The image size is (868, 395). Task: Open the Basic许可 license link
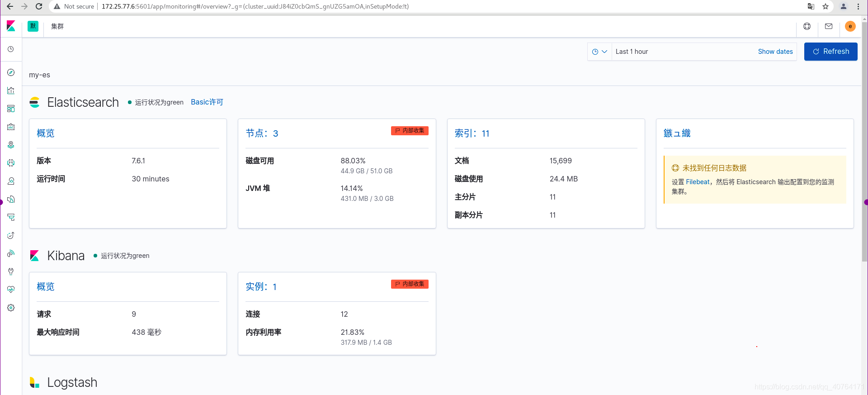click(x=207, y=102)
